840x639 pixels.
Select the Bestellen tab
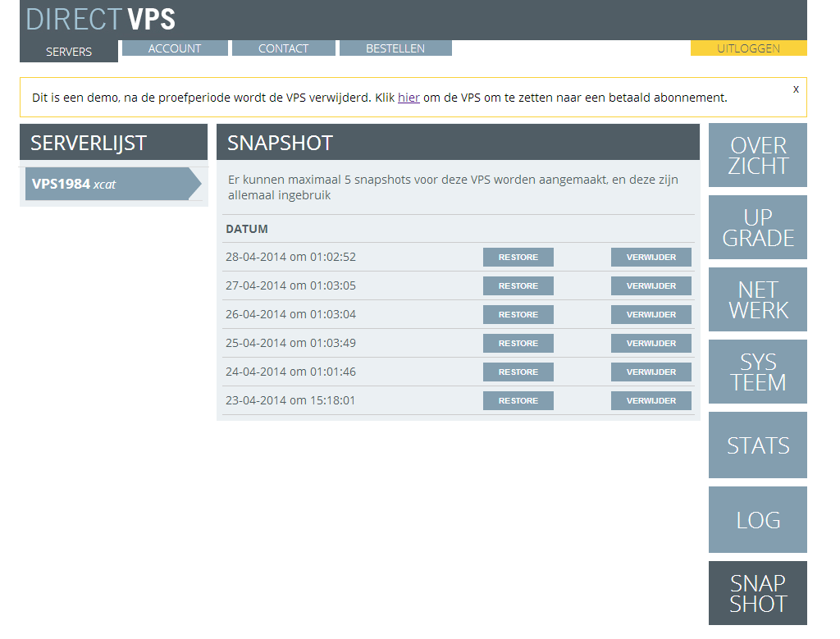point(395,48)
